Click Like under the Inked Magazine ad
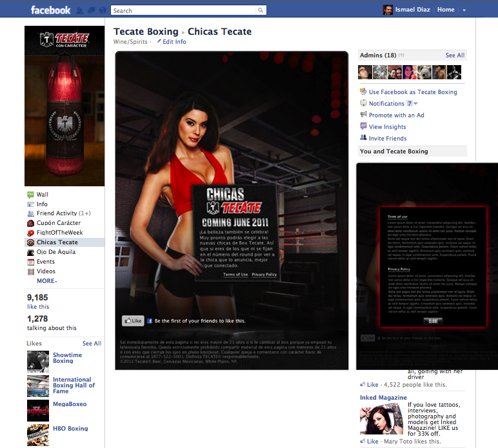The image size is (498, 448). [x=373, y=441]
